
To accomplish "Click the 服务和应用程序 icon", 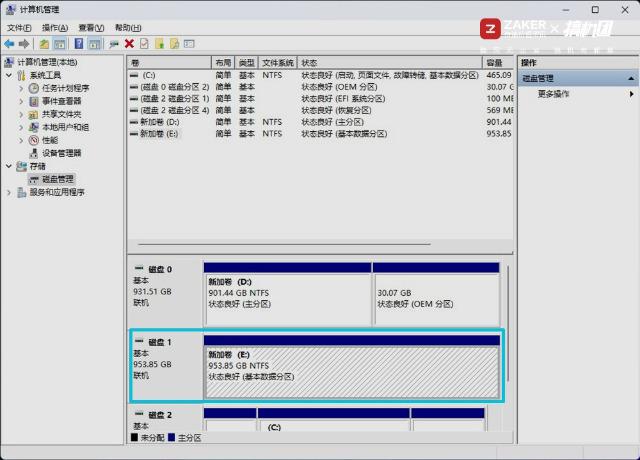I will (22, 192).
